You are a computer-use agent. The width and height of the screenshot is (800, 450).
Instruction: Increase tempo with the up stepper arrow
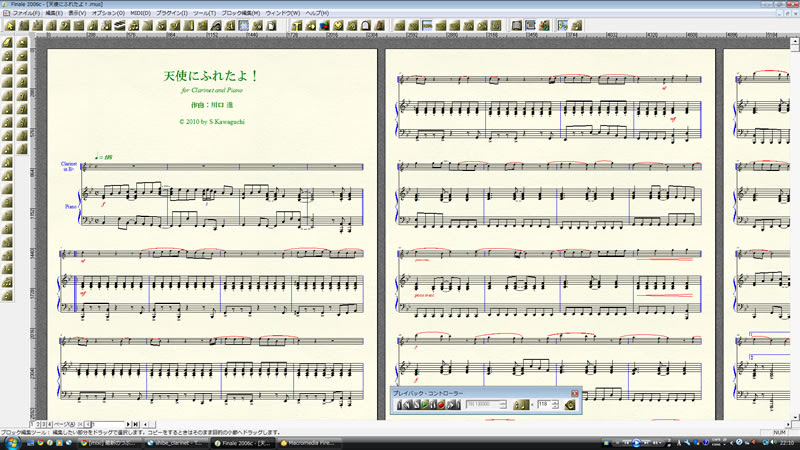point(555,402)
